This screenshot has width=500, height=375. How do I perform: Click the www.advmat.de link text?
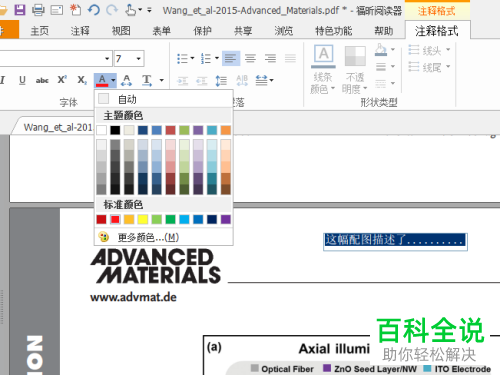[133, 297]
